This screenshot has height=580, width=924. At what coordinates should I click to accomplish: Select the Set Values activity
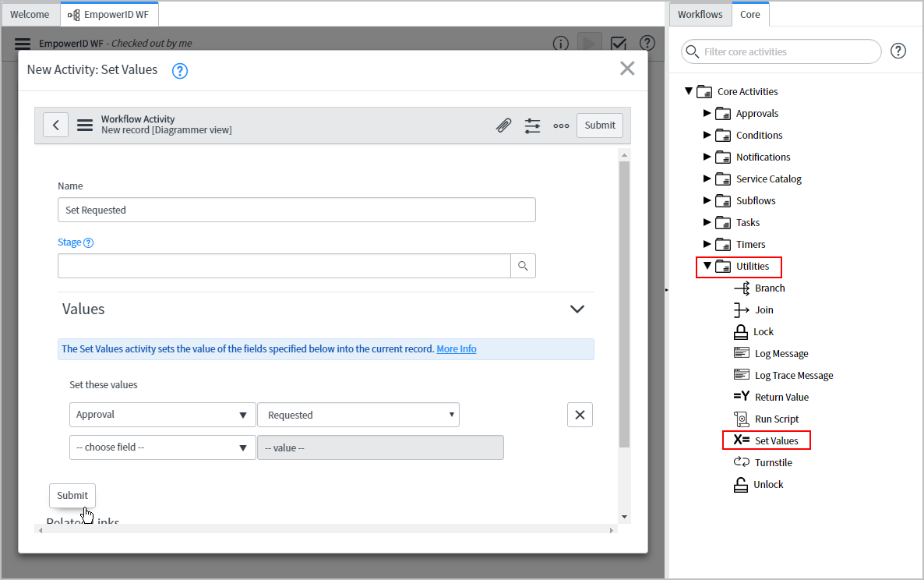[776, 440]
